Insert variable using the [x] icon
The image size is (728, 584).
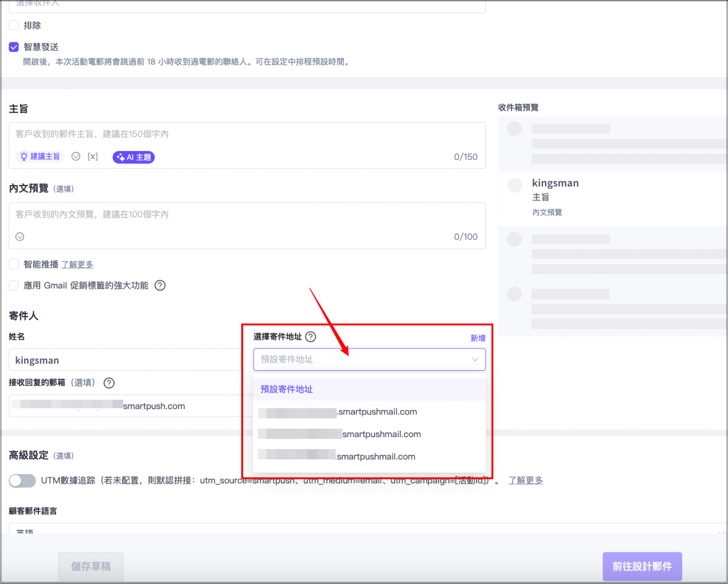pos(93,157)
